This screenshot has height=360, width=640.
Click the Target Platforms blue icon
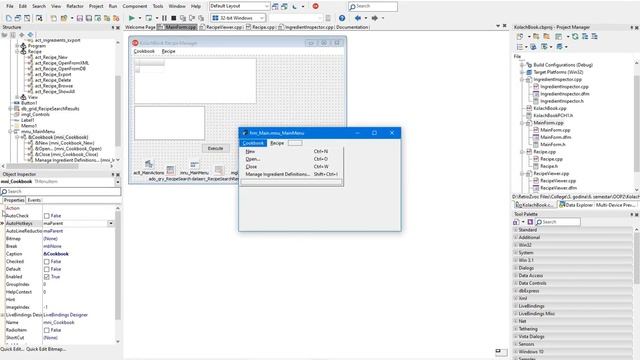click(x=529, y=72)
